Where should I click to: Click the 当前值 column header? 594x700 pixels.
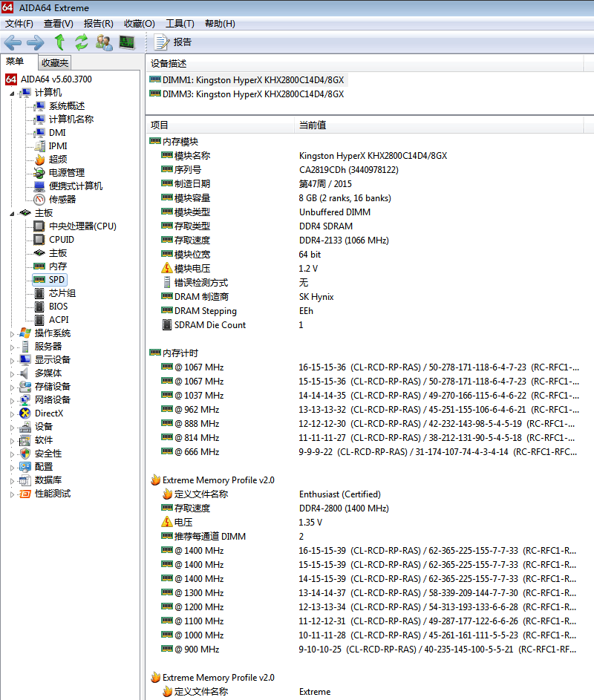point(439,125)
